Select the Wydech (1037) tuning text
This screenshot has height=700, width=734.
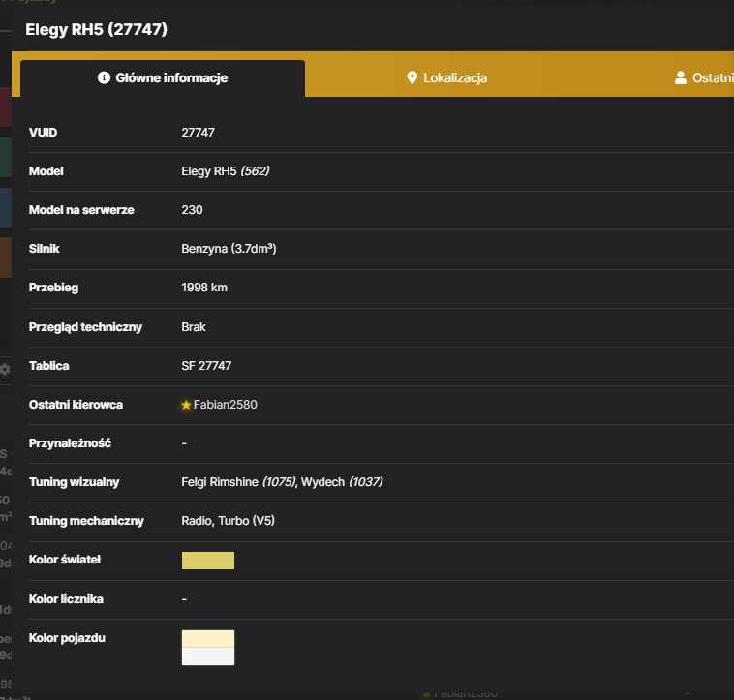coord(342,482)
